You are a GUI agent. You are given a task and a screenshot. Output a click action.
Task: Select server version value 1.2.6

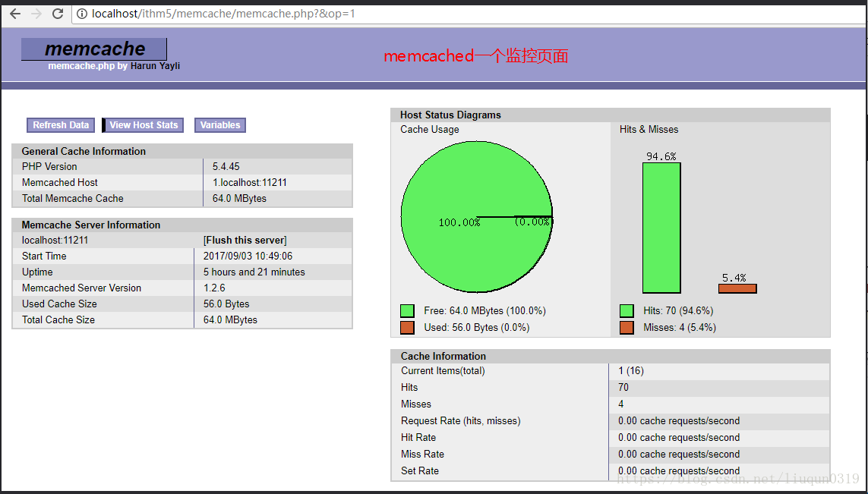[x=214, y=288]
